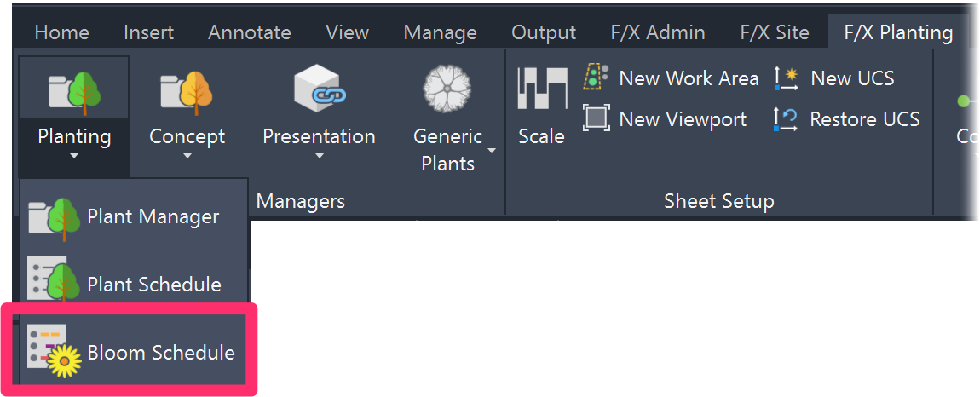Click the Generic Plants symbol icon
This screenshot has height=397, width=980.
click(x=447, y=89)
